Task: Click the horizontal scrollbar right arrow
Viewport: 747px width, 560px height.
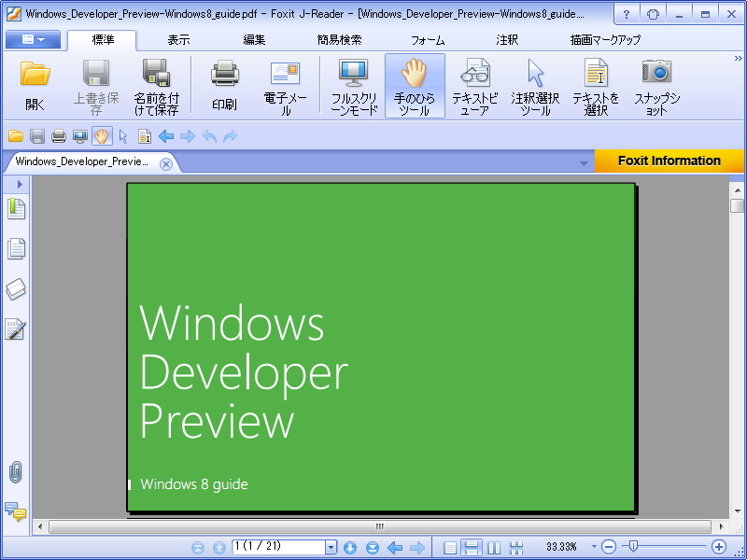Action: coord(721,526)
